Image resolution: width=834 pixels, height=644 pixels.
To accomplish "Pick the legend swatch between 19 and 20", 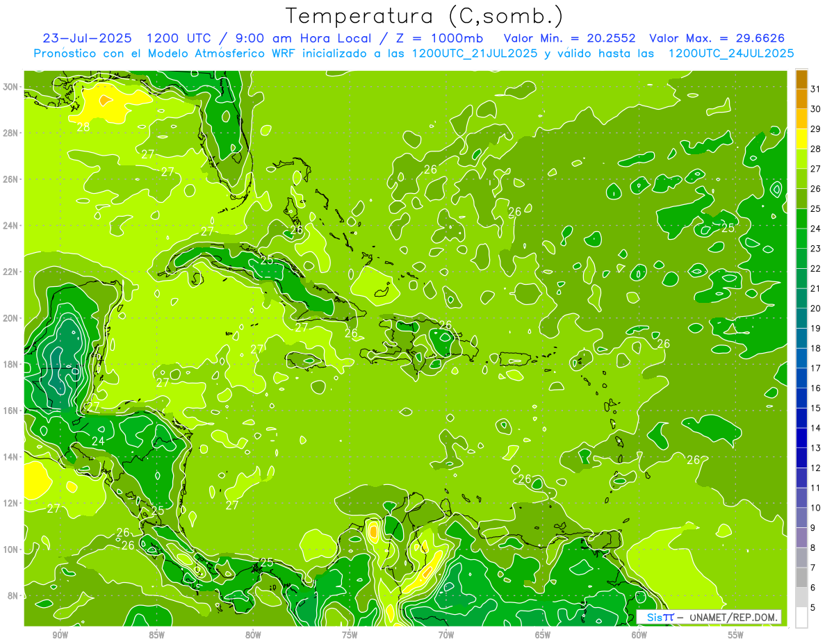I will pos(801,318).
